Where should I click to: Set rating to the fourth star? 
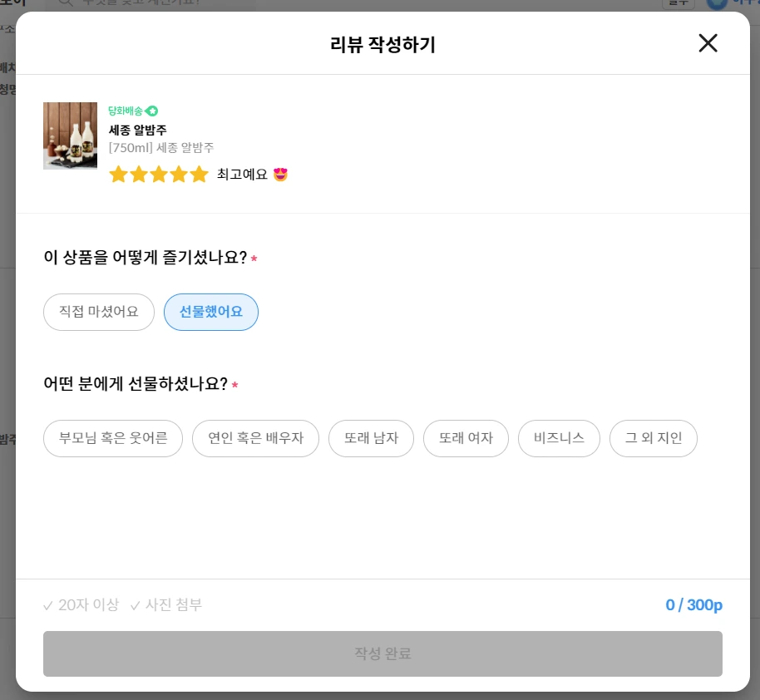click(179, 174)
